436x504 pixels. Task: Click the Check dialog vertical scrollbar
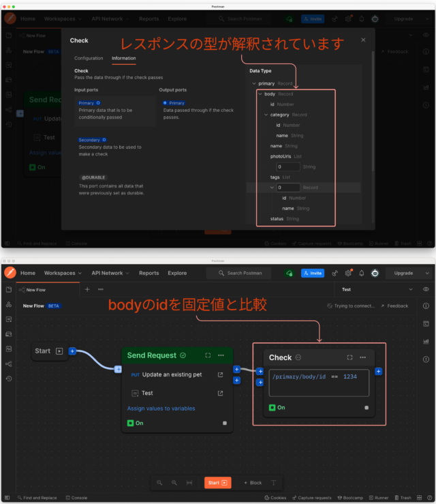tap(373, 111)
